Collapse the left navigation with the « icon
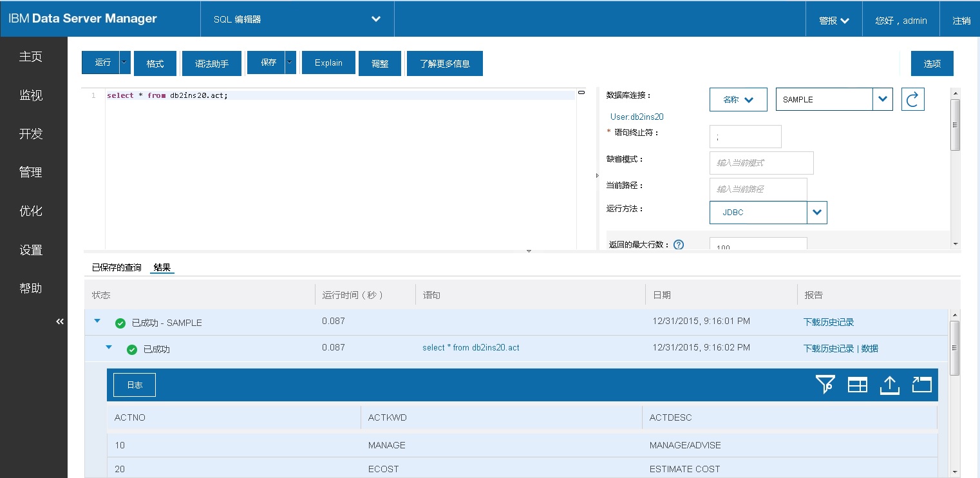Viewport: 980px width, 478px height. [x=59, y=321]
